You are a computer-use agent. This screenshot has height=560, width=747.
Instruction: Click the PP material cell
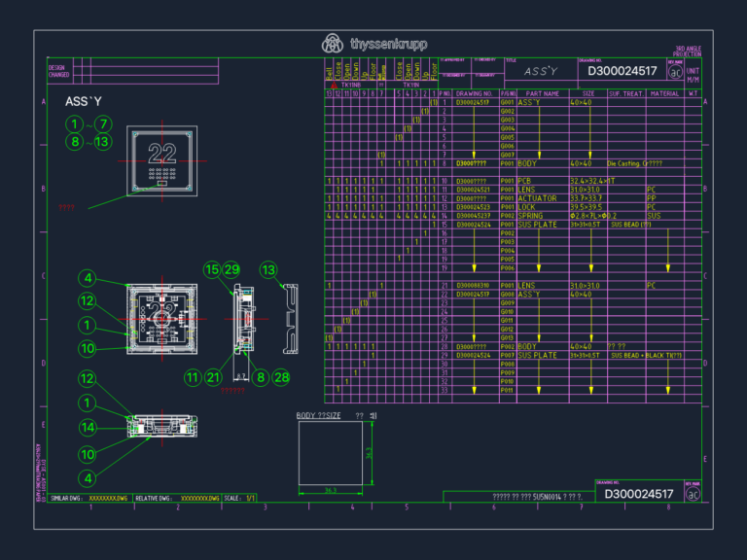pos(652,198)
